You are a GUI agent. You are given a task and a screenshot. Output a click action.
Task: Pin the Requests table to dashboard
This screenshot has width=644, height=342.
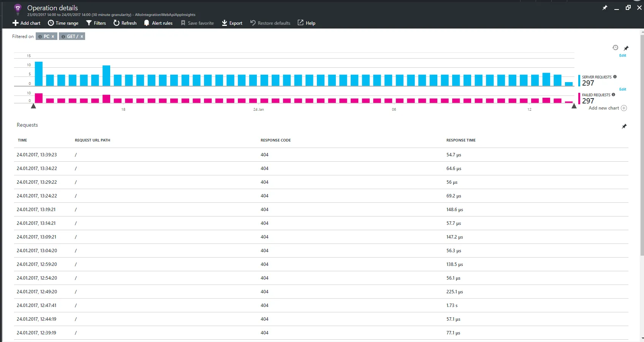[624, 126]
